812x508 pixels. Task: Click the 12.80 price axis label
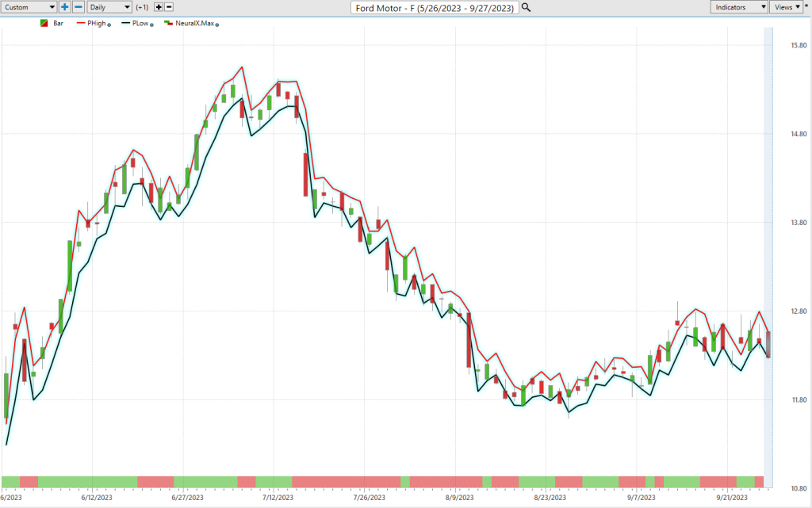799,311
